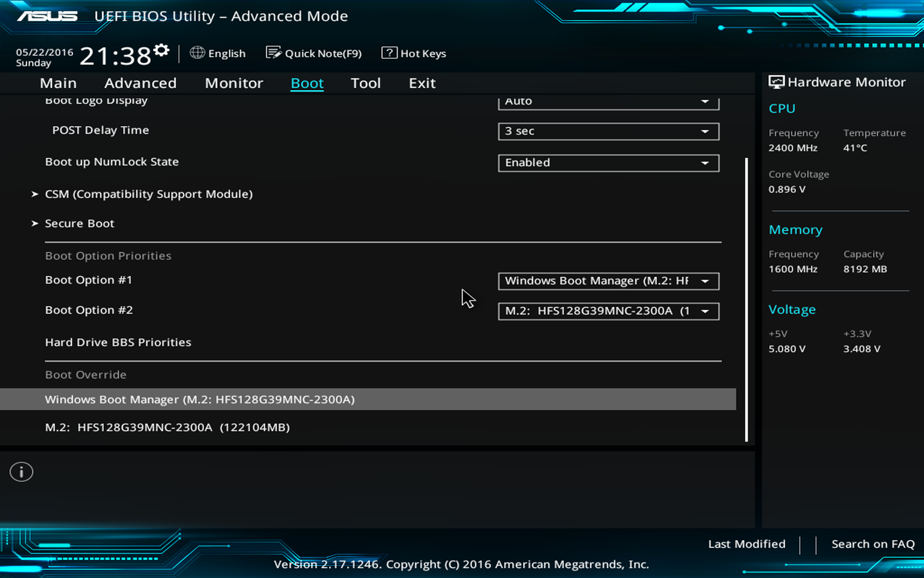Open the Boot Option #2 dropdown
The height and width of the screenshot is (578, 924).
point(608,311)
